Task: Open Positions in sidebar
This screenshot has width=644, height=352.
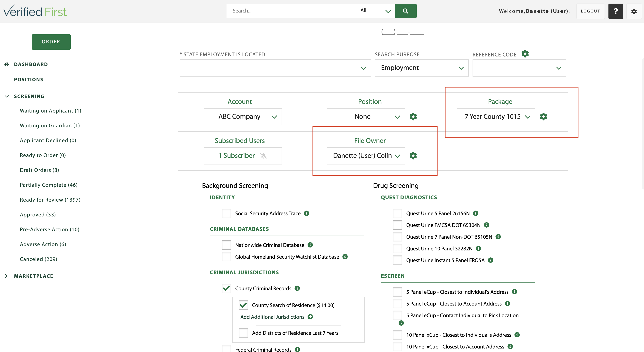Action: pos(29,80)
